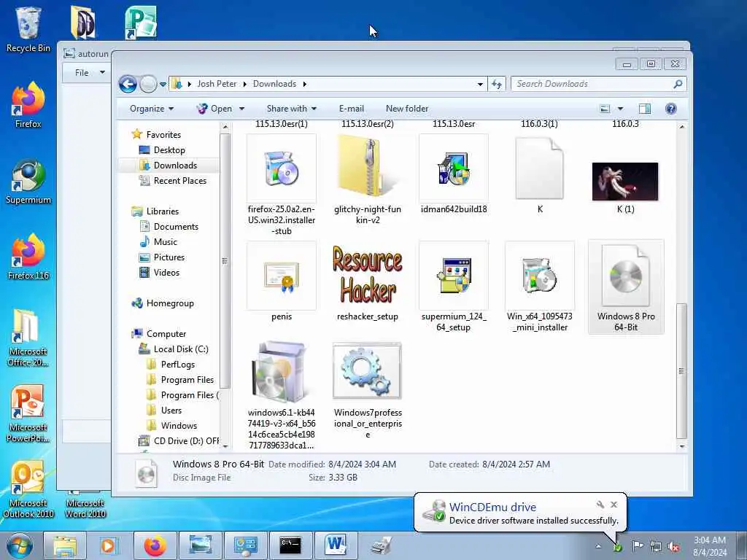Open the Command Prompt taskbar button
The image size is (747, 560).
coord(290,545)
